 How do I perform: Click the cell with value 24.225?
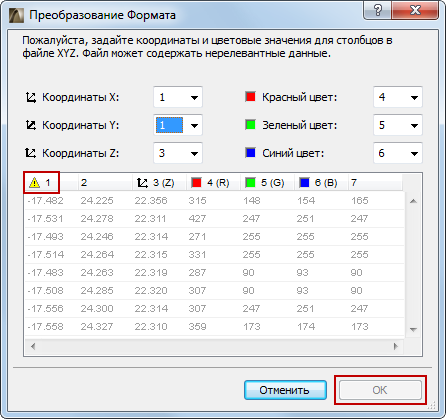[x=97, y=201]
